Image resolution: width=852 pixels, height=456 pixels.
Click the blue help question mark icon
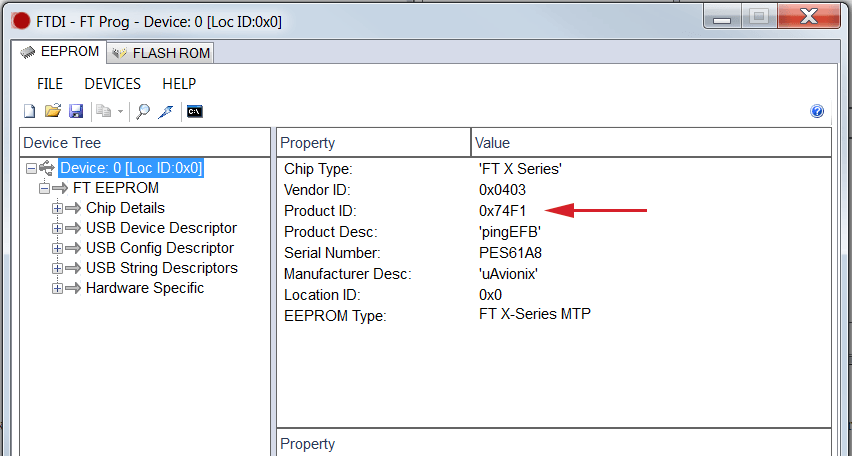(x=817, y=111)
